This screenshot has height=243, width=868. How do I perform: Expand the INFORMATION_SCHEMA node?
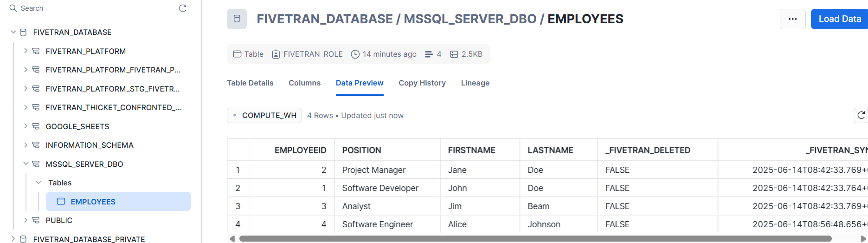pyautogui.click(x=26, y=145)
